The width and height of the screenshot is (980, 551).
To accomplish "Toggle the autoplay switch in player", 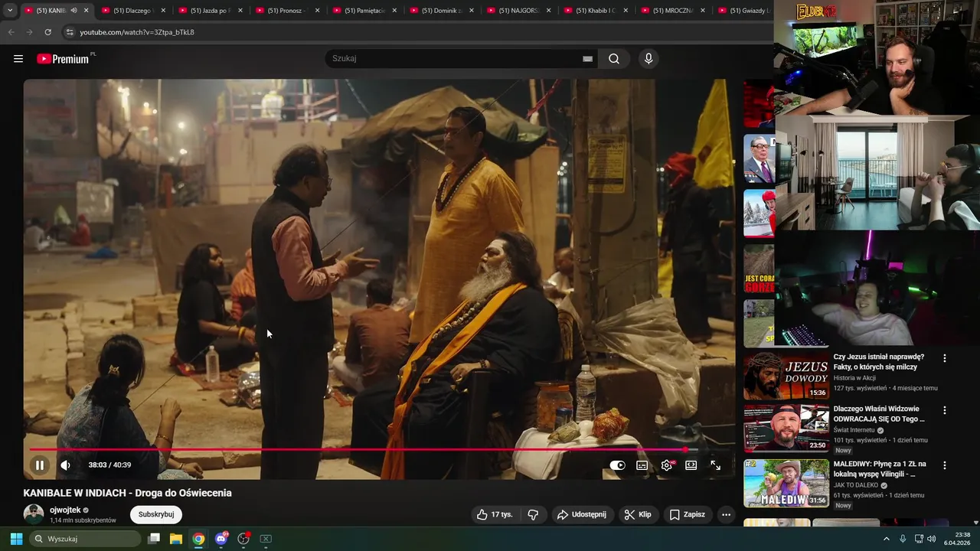I will tap(617, 465).
